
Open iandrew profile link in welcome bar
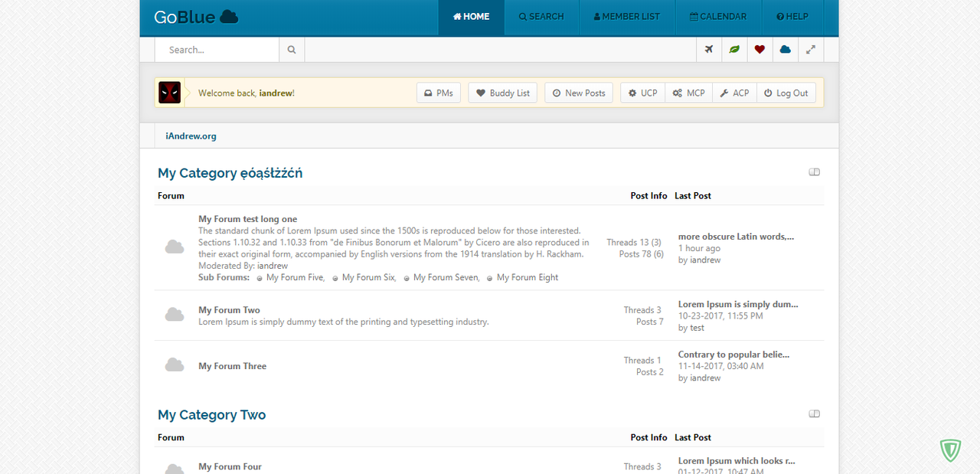(x=275, y=93)
